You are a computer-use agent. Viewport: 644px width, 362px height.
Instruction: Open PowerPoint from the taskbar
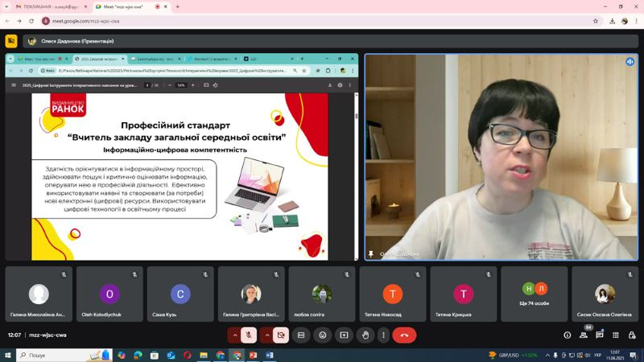click(x=253, y=355)
